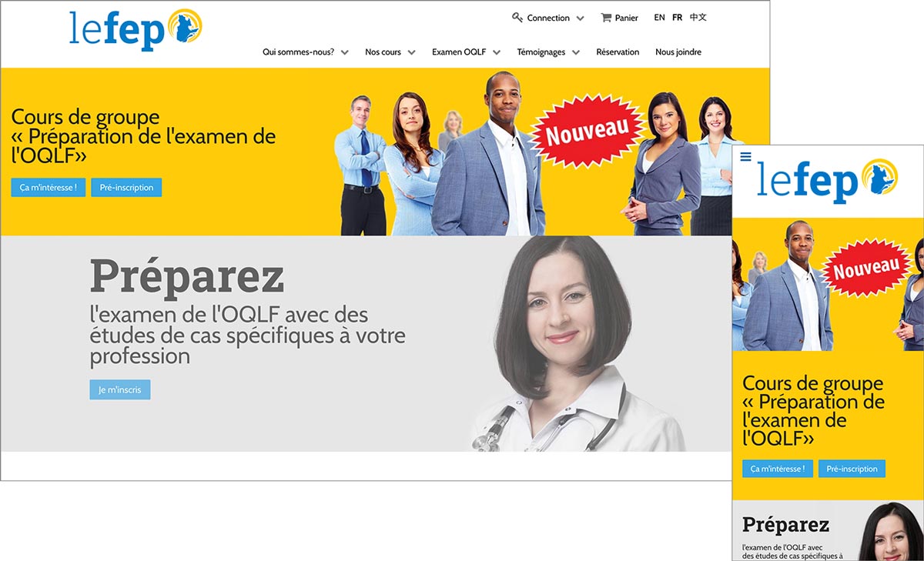Switch language to EN
The height and width of the screenshot is (561, 924).
tap(659, 18)
